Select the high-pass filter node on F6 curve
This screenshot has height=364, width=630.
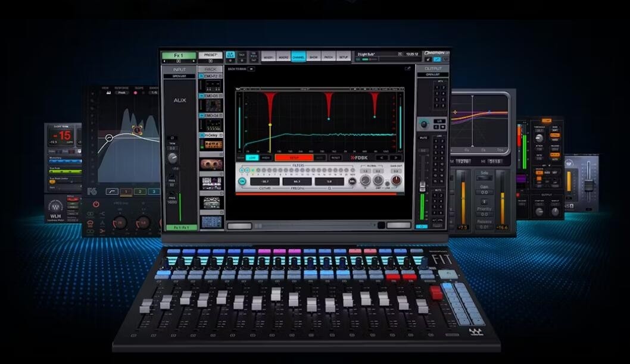point(109,137)
